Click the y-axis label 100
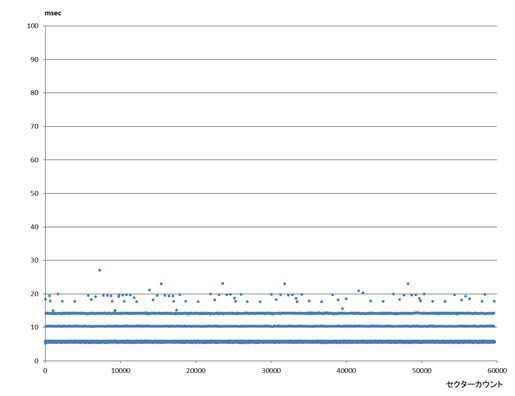515x396 pixels. pos(33,26)
